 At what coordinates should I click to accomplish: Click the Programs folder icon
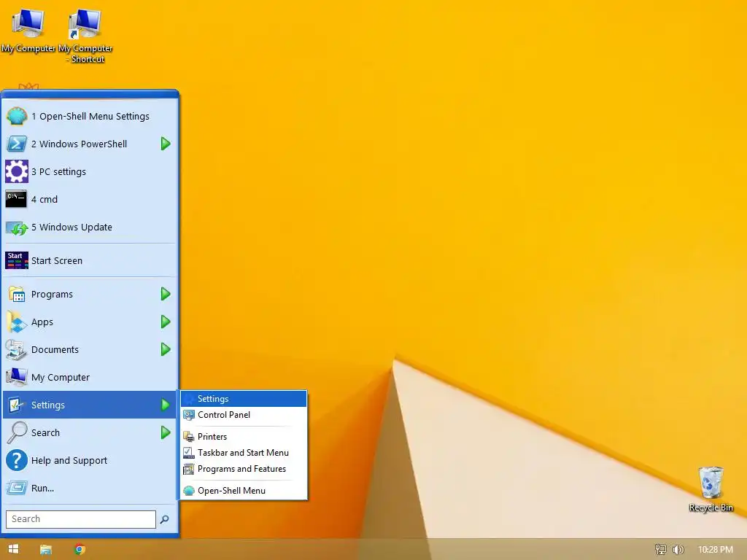coord(17,295)
